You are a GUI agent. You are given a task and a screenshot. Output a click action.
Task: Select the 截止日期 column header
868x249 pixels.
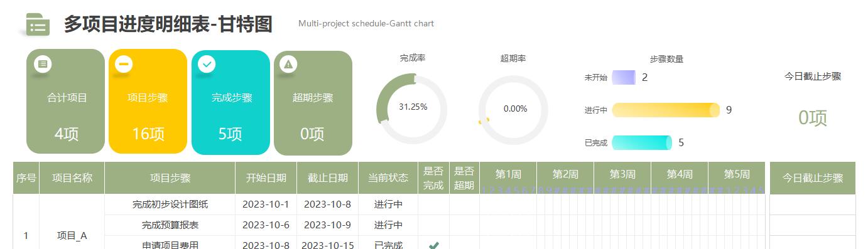328,178
